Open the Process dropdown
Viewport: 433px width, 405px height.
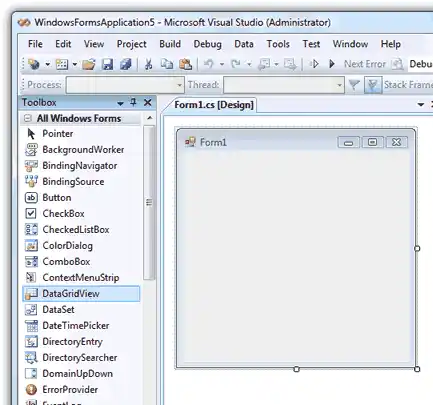[179, 85]
